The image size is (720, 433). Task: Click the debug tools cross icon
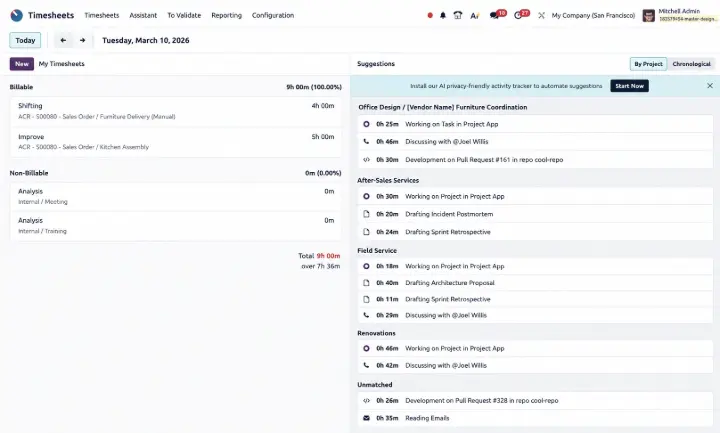coord(541,15)
